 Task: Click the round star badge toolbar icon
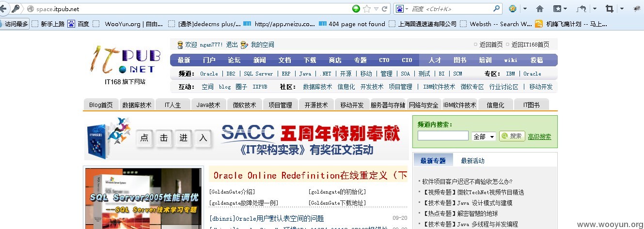point(513,9)
